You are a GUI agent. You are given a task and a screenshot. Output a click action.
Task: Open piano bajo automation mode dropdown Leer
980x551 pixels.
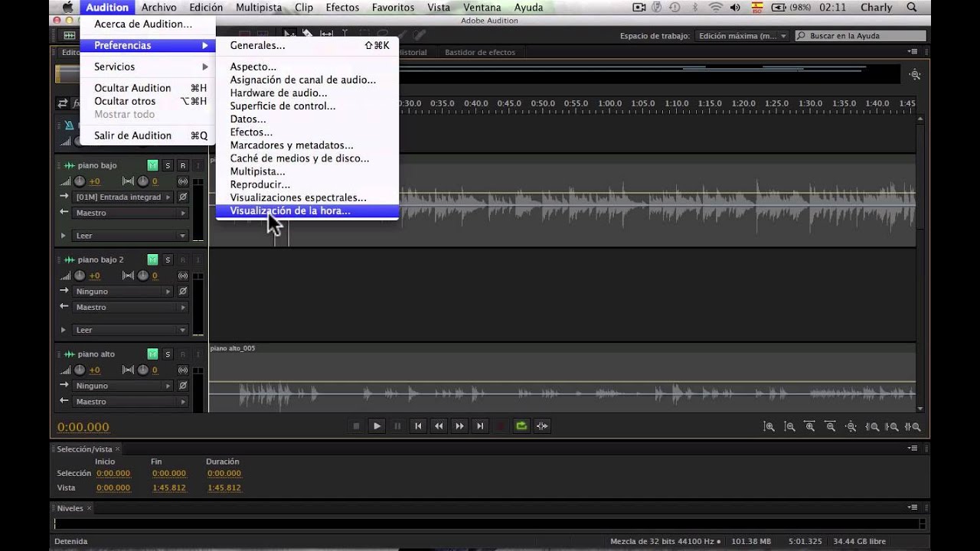(130, 236)
